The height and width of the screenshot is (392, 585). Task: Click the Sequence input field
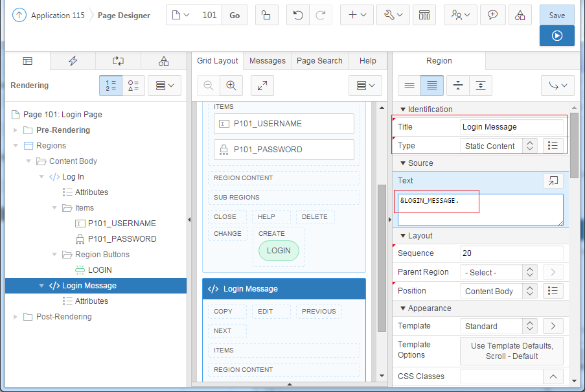512,253
